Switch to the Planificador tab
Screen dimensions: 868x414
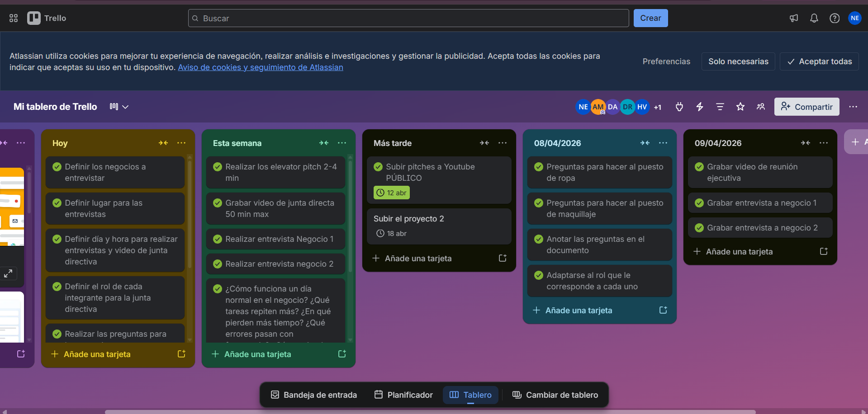403,395
